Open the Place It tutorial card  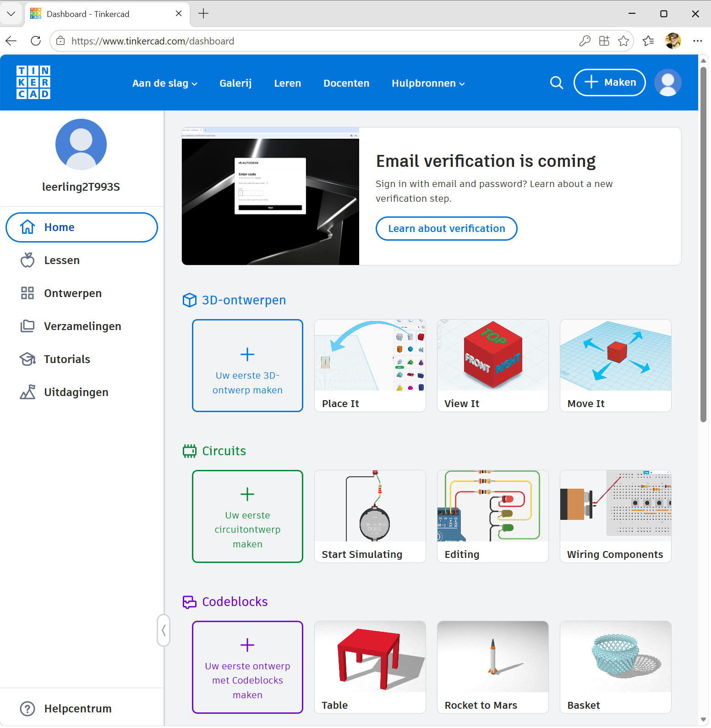(x=370, y=365)
